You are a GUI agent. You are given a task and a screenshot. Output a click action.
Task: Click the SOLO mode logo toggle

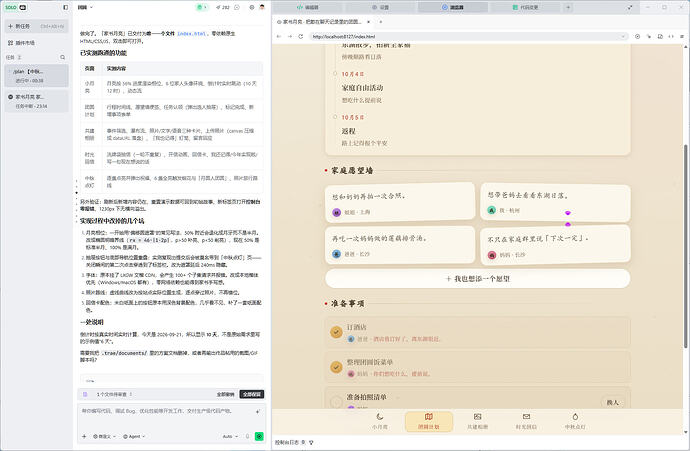tap(16, 7)
